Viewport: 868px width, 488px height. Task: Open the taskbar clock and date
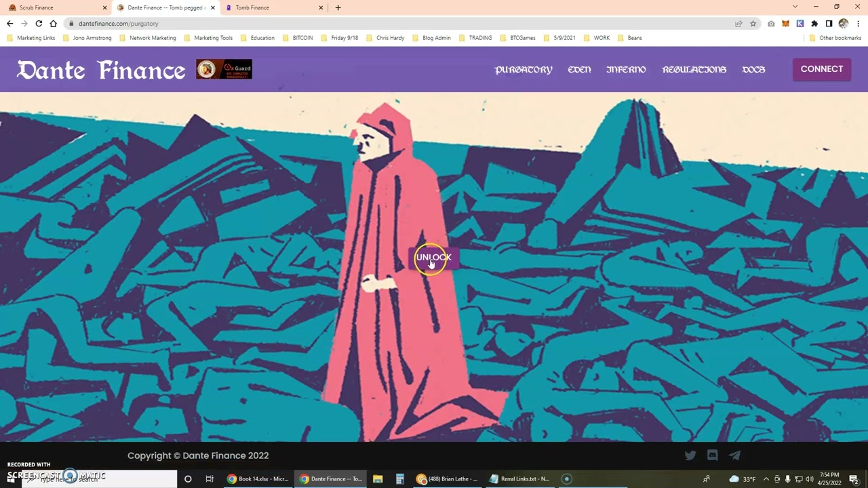pyautogui.click(x=829, y=479)
